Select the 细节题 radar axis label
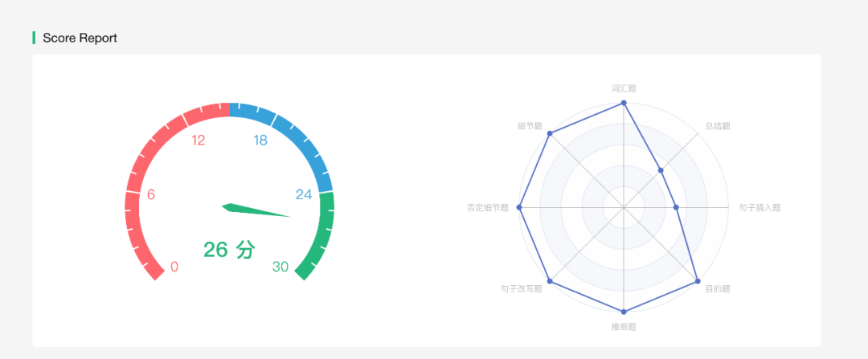868x359 pixels. point(530,126)
